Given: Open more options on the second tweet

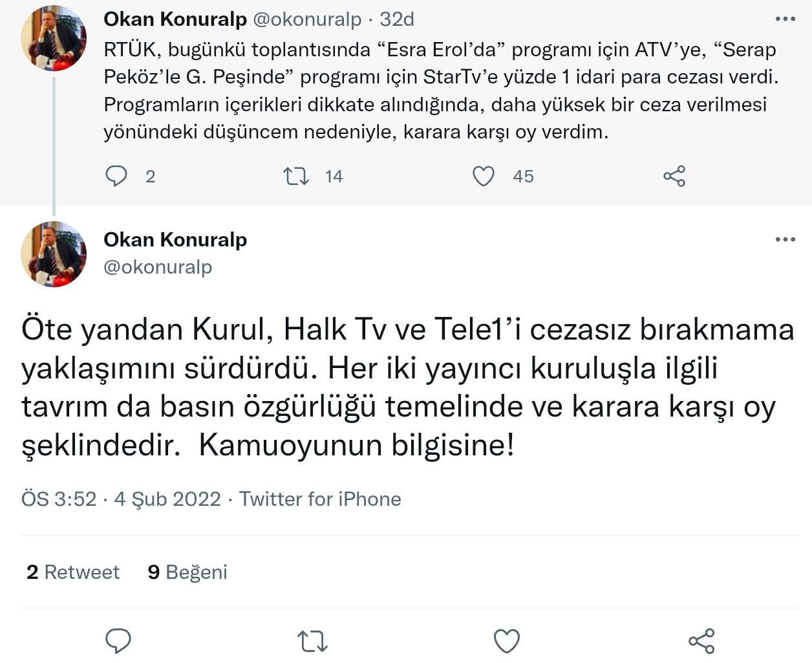Looking at the screenshot, I should coord(785,239).
